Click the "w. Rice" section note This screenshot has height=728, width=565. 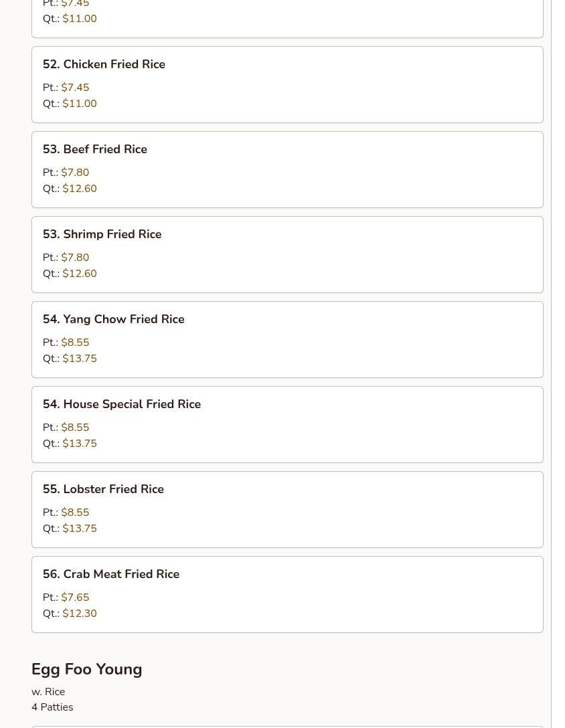coord(48,692)
